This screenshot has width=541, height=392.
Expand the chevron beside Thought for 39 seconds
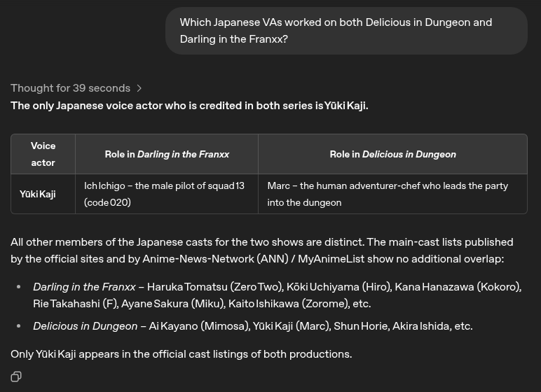139,88
